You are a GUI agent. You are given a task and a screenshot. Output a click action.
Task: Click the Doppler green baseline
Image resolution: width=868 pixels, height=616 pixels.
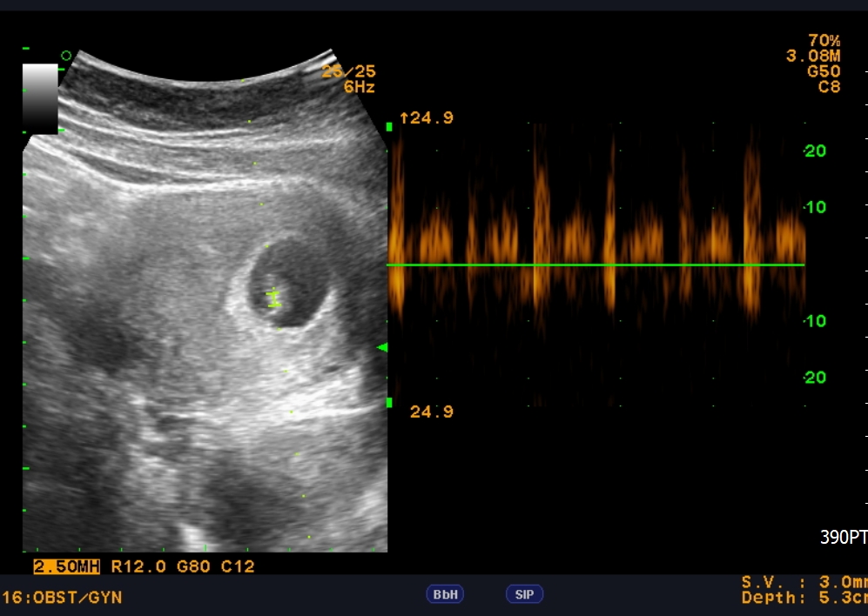[595, 264]
